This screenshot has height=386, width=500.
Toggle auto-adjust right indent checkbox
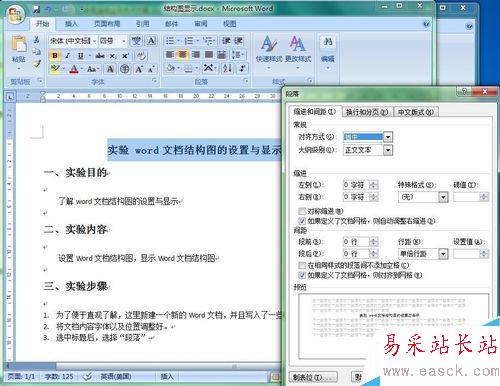[302, 221]
